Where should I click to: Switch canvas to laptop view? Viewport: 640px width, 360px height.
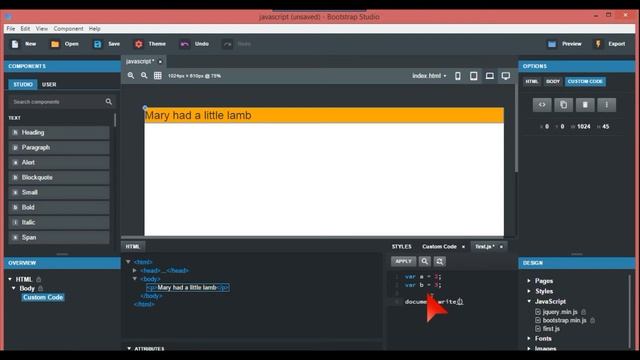coord(490,76)
